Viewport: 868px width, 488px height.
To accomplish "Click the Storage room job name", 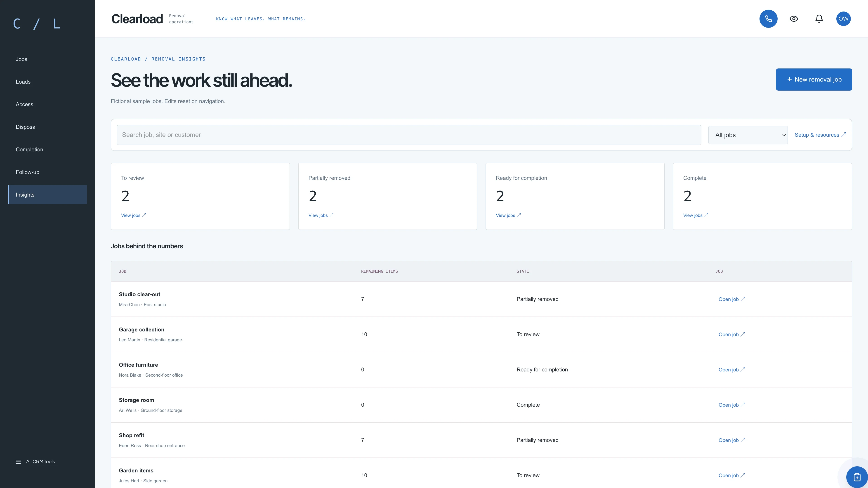I will click(x=137, y=400).
